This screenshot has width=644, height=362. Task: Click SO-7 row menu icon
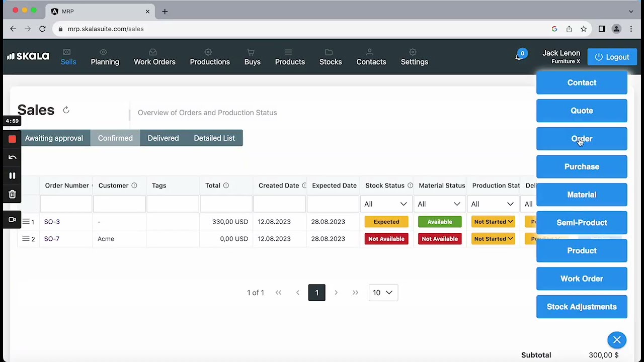point(26,238)
